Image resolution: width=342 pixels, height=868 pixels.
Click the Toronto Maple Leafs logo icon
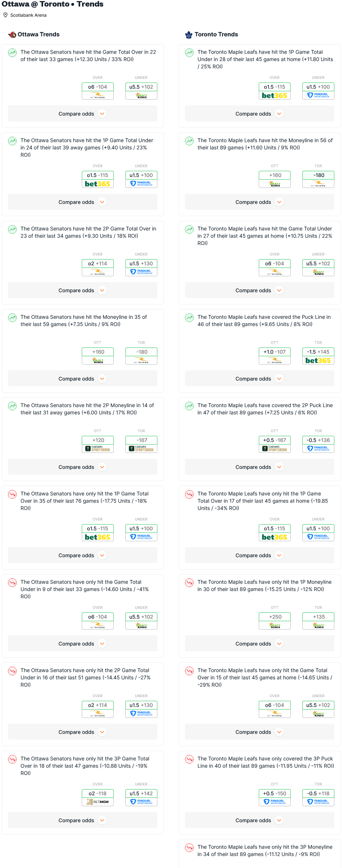pos(189,35)
